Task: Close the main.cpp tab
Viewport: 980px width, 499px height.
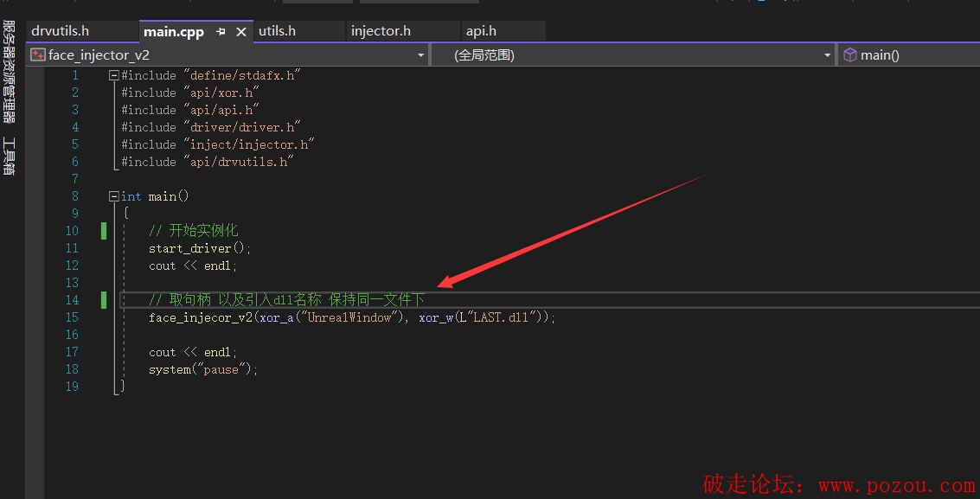Action: 241,32
